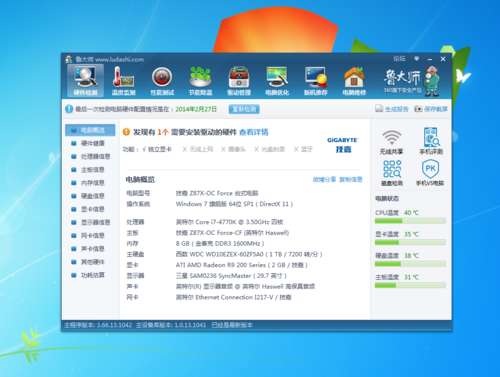500x377 pixels.
Task: Select the 处理器信息 processor info sidebar item
Action: 90,156
